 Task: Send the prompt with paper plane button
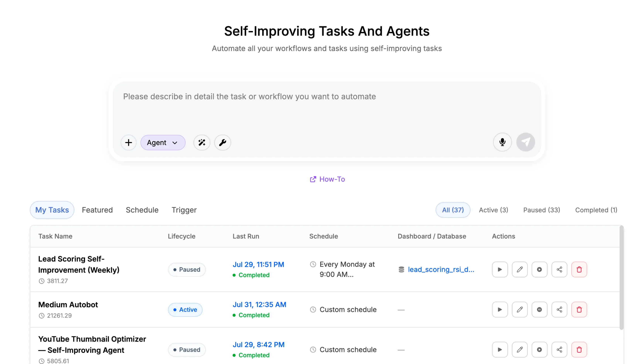point(525,142)
